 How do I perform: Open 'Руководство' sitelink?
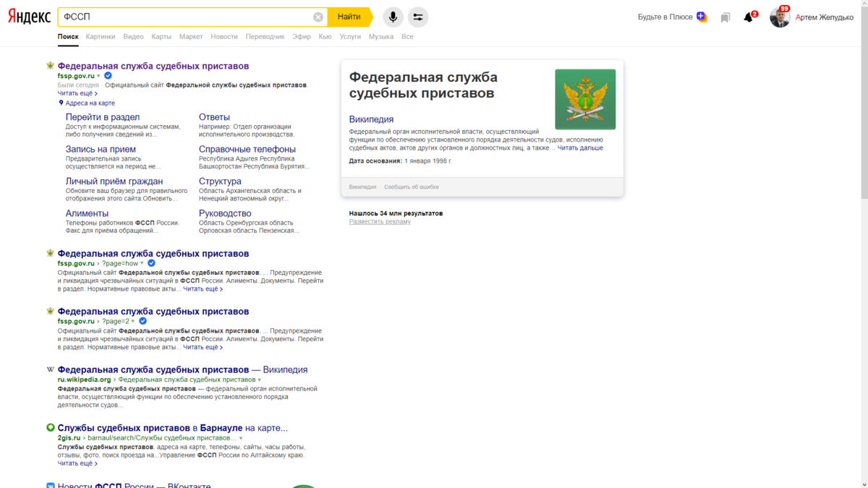225,213
